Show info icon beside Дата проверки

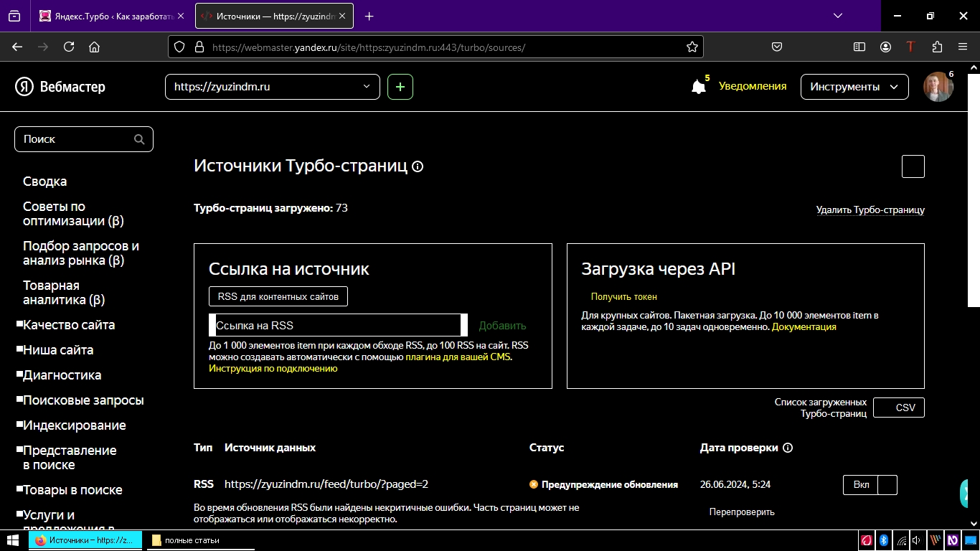(788, 448)
